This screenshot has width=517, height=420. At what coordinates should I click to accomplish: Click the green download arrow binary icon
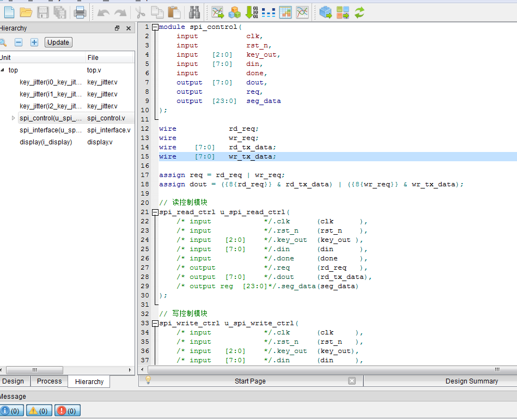[252, 12]
